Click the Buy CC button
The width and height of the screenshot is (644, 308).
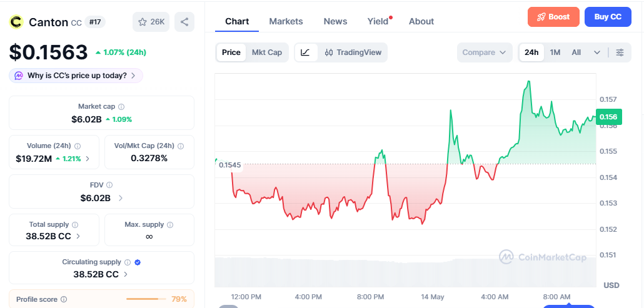click(608, 17)
